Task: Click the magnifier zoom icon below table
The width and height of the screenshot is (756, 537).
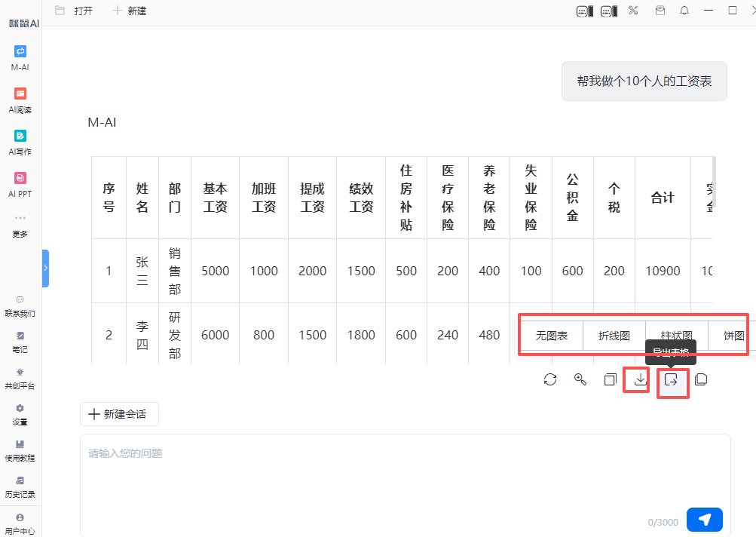Action: coord(580,379)
